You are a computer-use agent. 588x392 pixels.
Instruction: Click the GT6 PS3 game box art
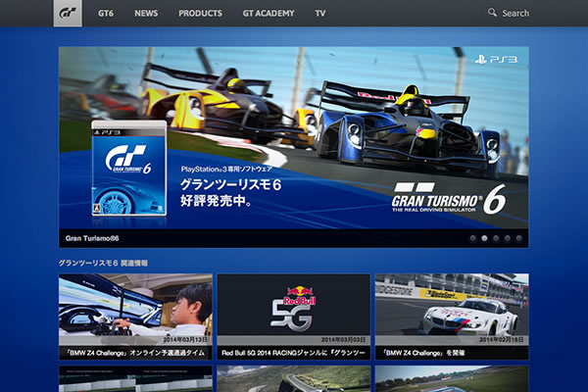pos(129,168)
